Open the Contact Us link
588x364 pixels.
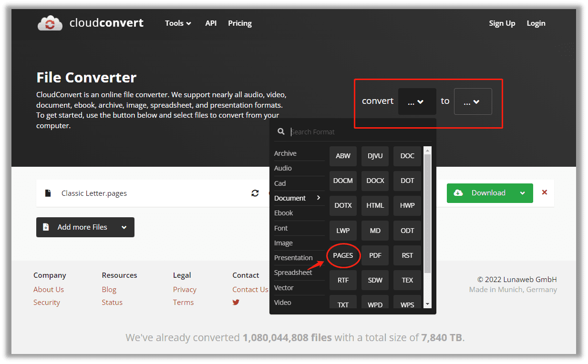250,289
